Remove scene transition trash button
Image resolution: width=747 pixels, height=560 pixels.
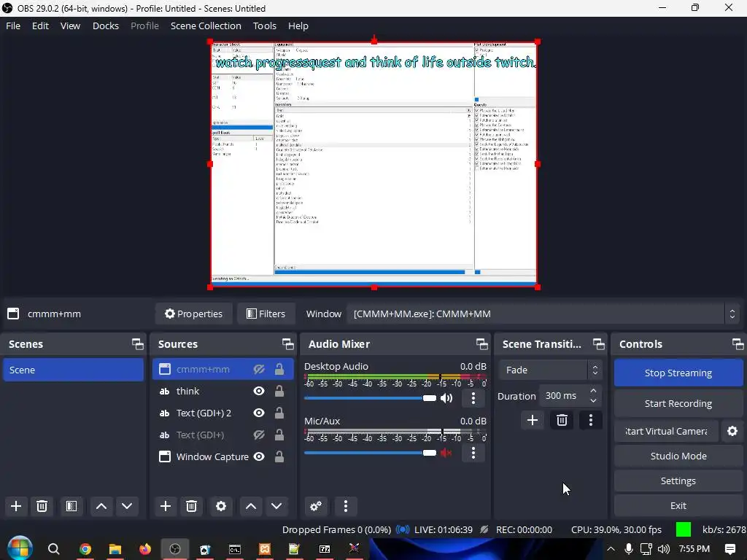[562, 420]
